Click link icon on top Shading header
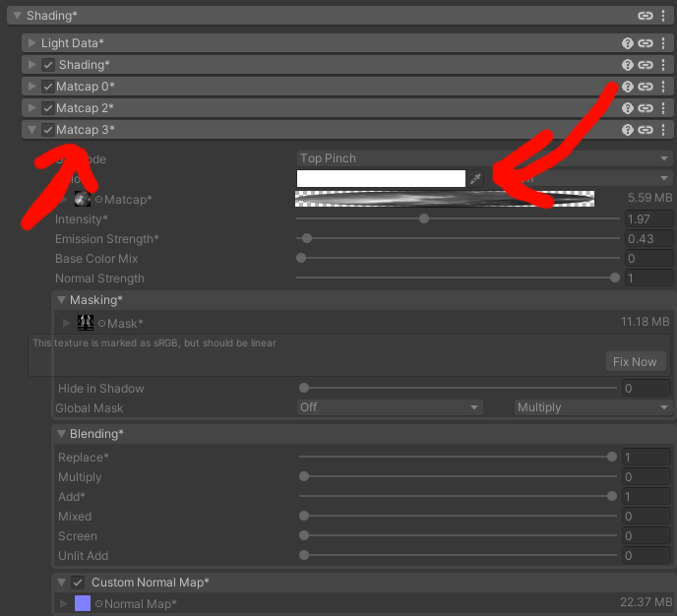Image resolution: width=677 pixels, height=616 pixels. pyautogui.click(x=646, y=16)
